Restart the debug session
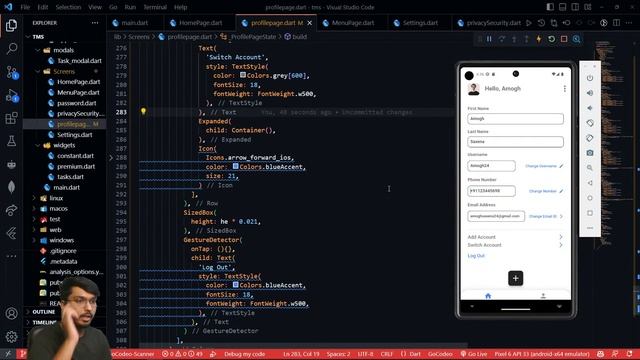 (x=551, y=39)
